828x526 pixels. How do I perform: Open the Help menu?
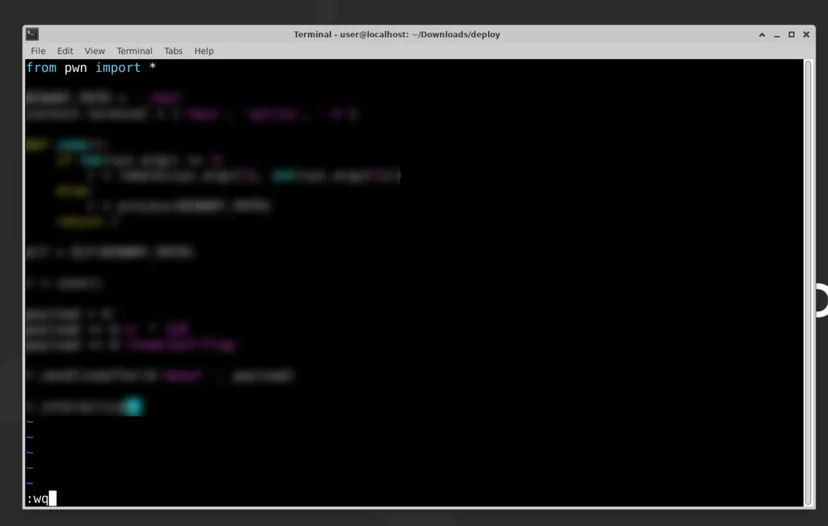tap(204, 51)
